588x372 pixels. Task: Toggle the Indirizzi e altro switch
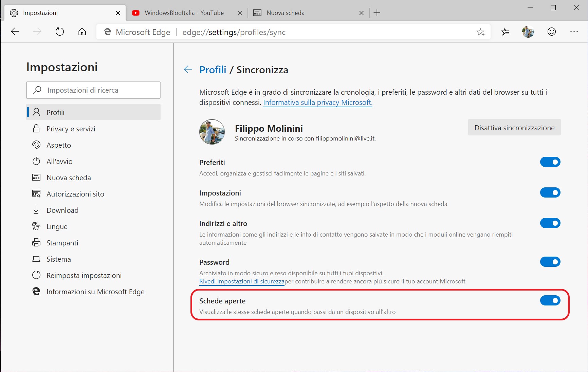pos(550,223)
